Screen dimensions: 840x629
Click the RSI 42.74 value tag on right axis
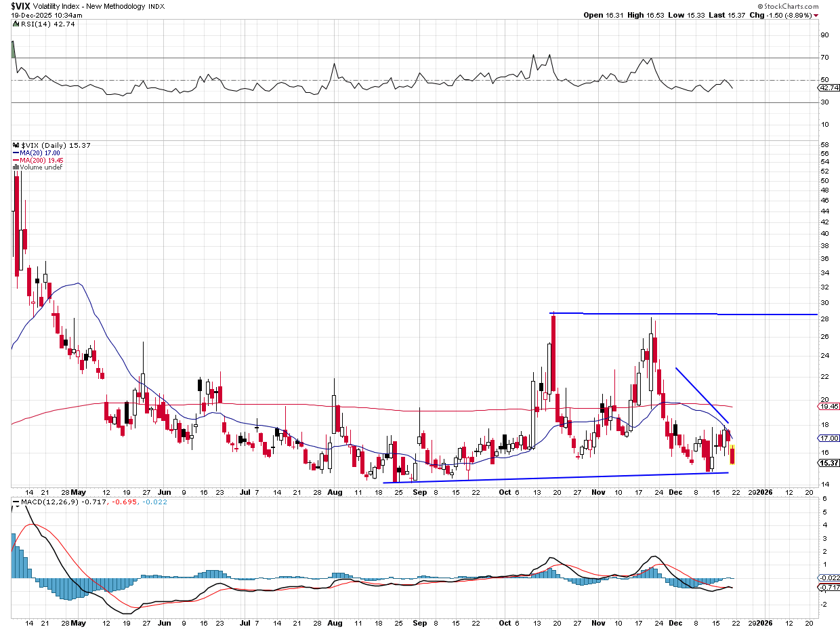pos(828,88)
